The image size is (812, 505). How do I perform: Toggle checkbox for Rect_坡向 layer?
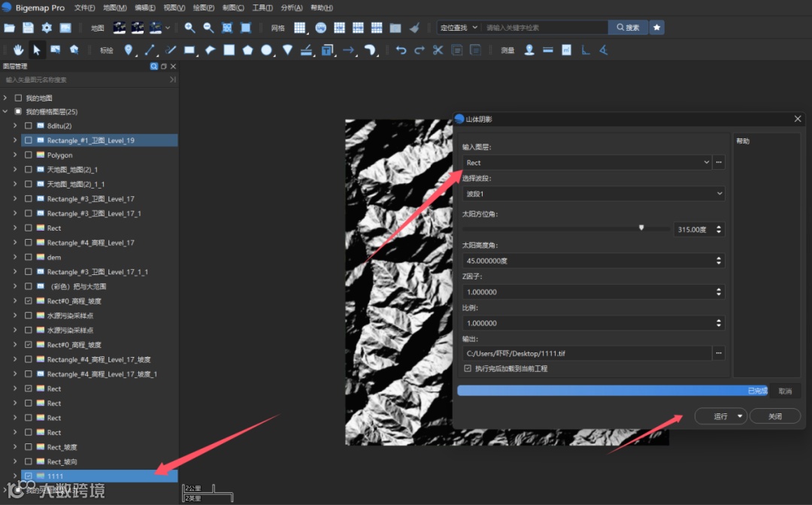pos(29,461)
